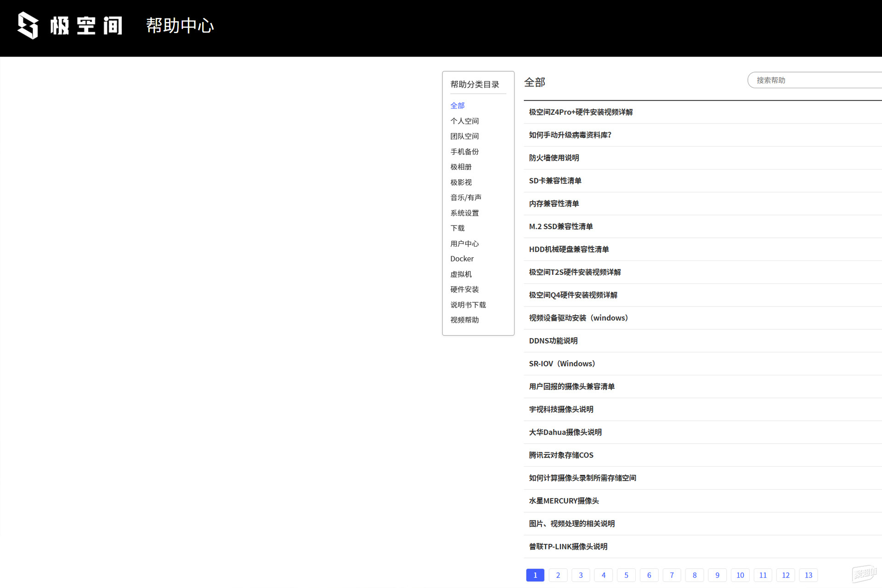The image size is (882, 588).
Task: Open the M.2 SSD兼容性清单 article
Action: (561, 226)
